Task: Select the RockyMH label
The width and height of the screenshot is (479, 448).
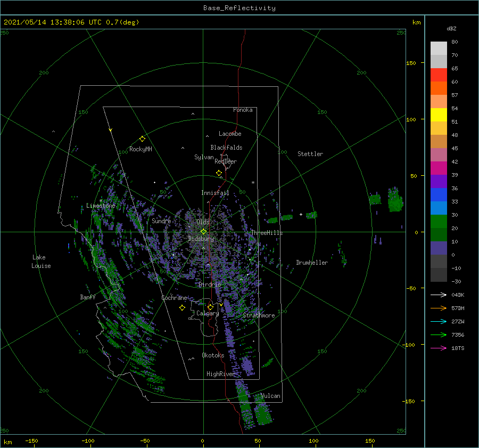Action: click(x=141, y=149)
